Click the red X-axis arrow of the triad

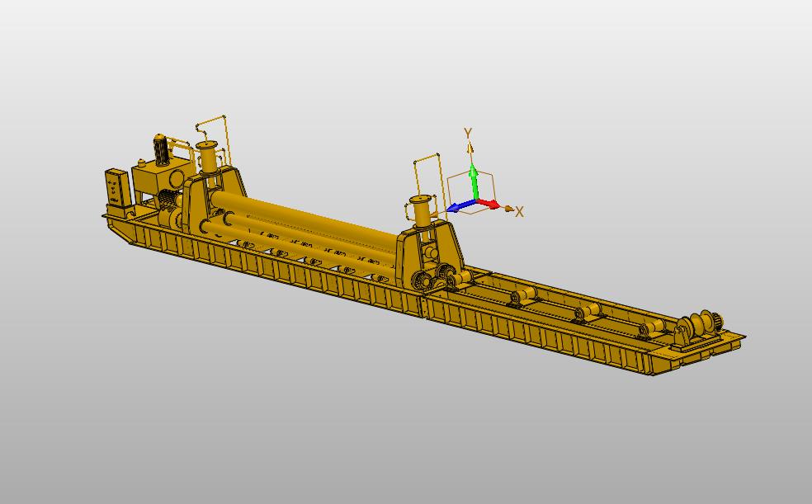[x=488, y=204]
